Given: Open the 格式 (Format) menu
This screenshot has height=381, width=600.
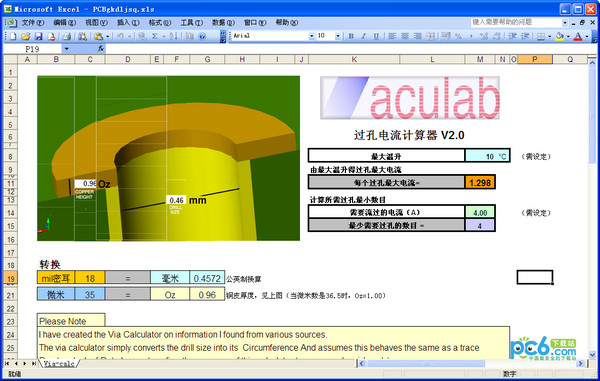Looking at the screenshot, I should coord(160,23).
